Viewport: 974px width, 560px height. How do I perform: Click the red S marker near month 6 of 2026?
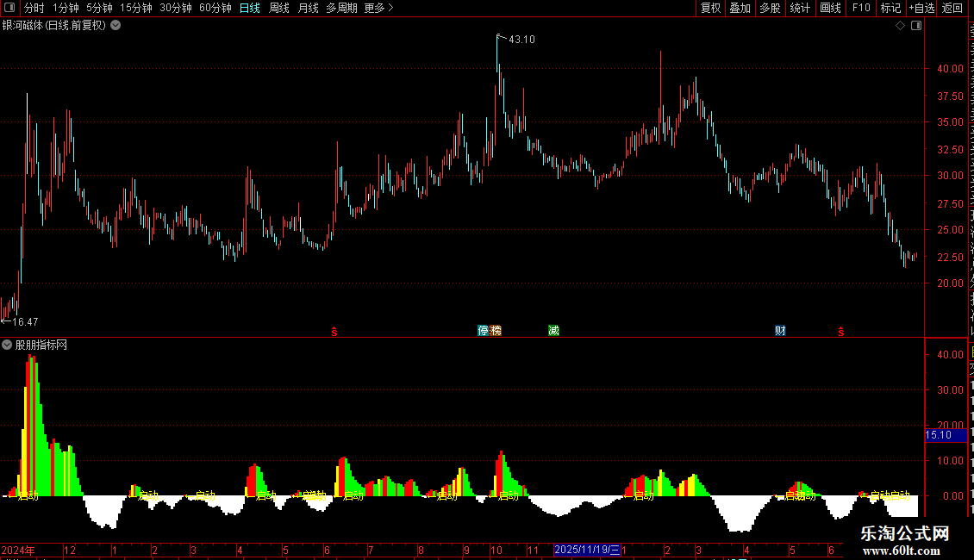841,332
